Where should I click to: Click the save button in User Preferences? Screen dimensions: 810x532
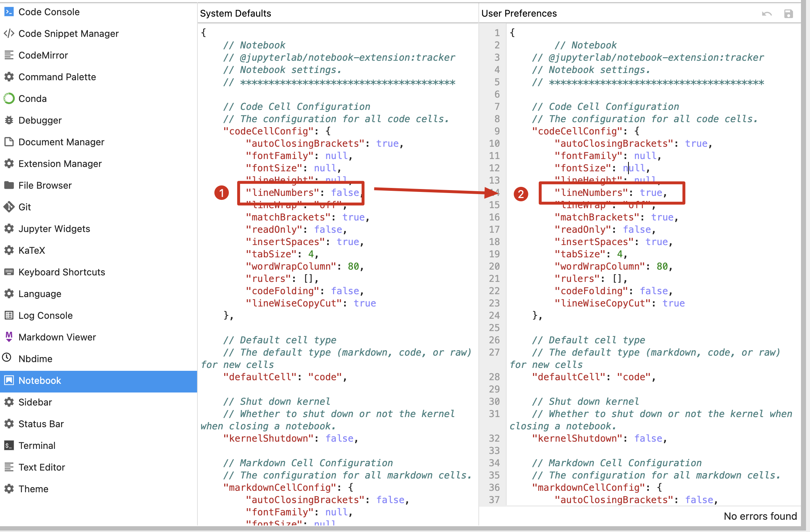click(x=789, y=11)
